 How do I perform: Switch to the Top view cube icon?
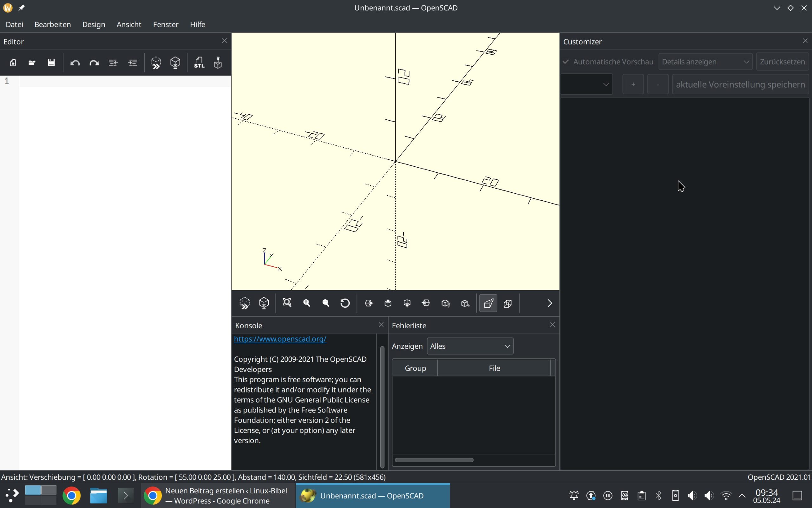point(388,303)
